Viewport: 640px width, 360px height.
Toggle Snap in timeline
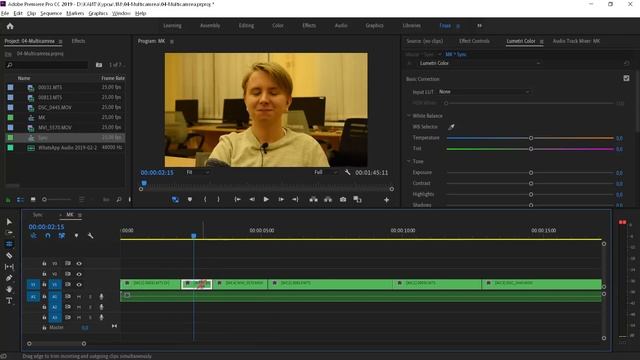48,236
